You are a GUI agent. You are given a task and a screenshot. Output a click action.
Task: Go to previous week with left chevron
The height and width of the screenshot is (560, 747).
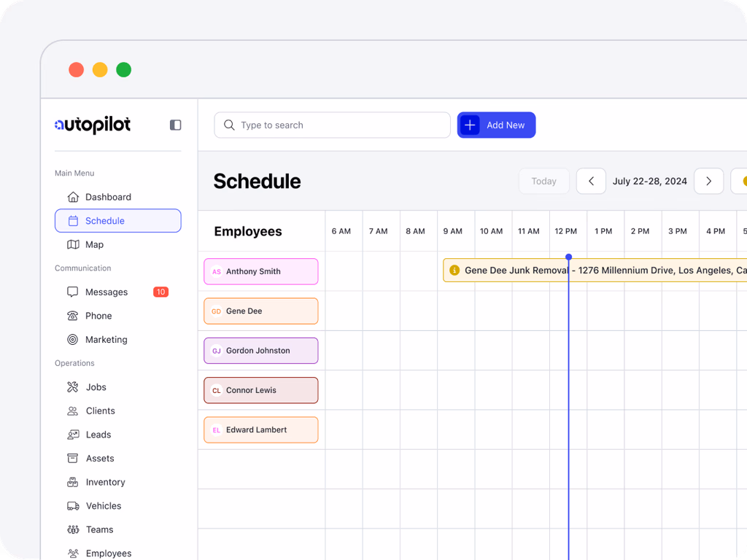coord(591,182)
